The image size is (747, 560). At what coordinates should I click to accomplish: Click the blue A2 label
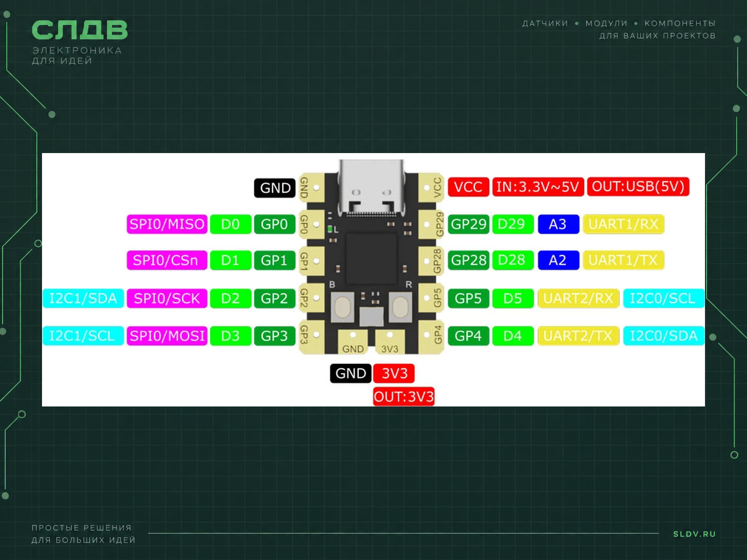pos(558,260)
